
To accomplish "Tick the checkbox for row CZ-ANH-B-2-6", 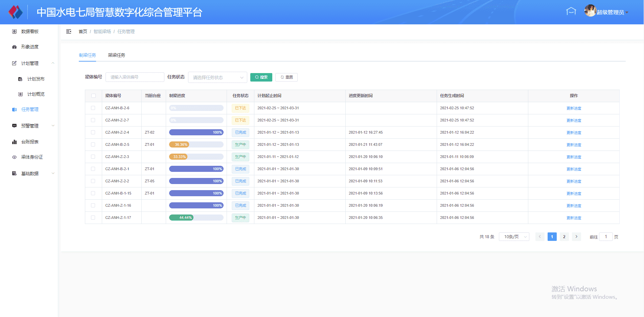I will (x=93, y=108).
